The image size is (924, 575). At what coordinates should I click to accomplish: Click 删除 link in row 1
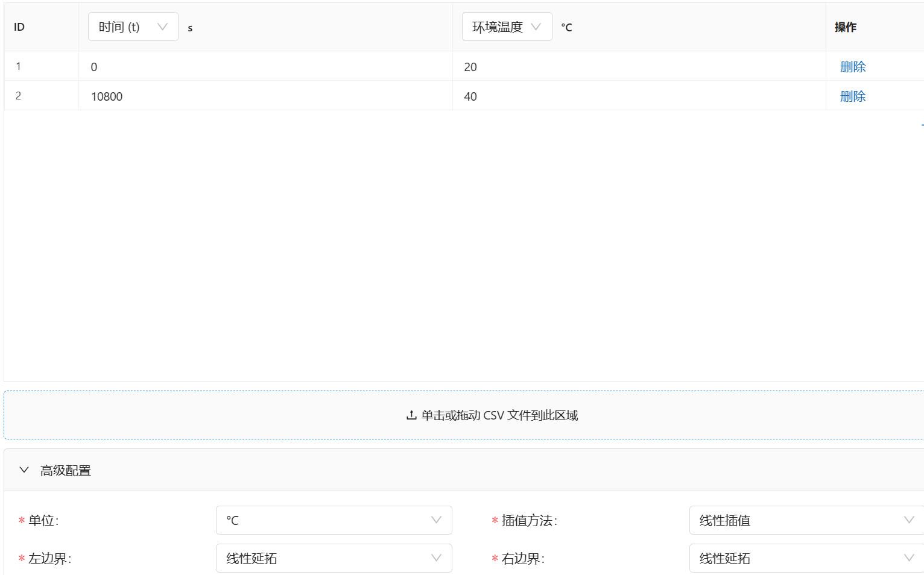coord(853,67)
